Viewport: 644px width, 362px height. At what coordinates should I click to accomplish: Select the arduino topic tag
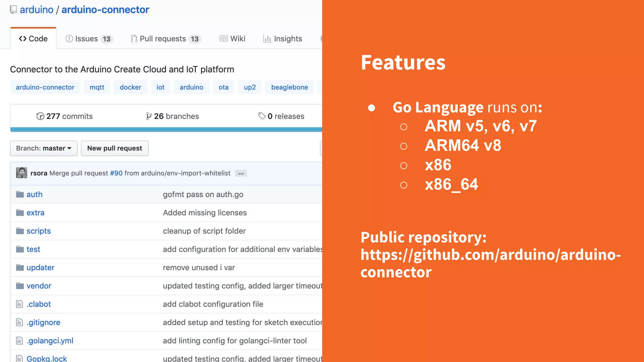[192, 87]
